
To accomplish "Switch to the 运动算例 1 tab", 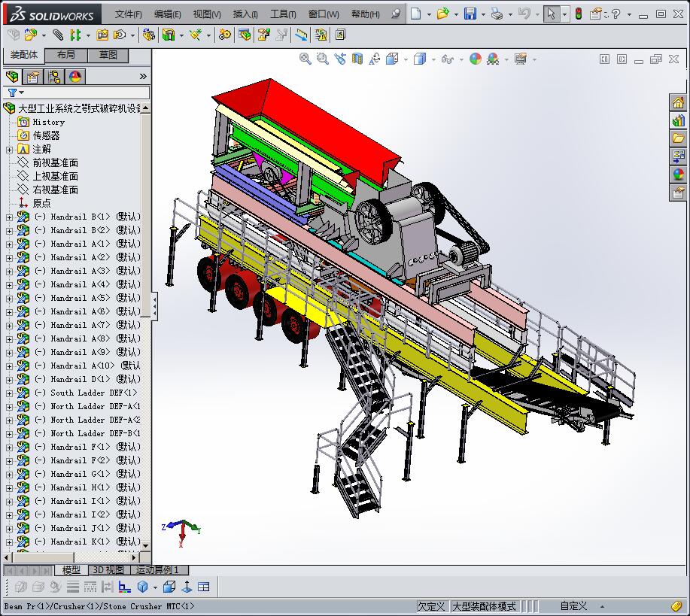I will [x=160, y=570].
